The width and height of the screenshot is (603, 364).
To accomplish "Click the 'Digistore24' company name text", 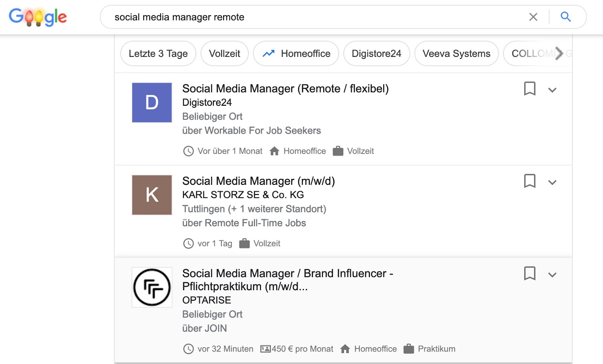I will tap(207, 102).
